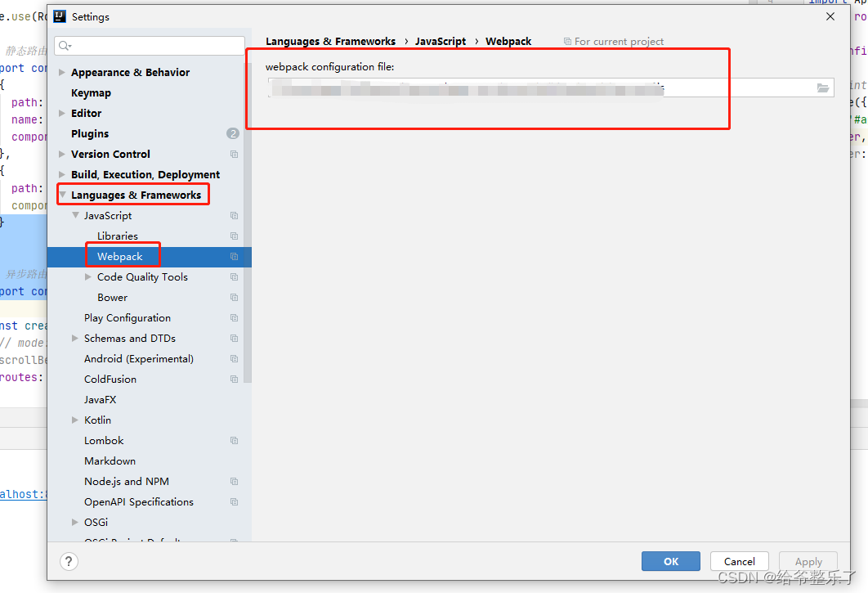Screen dimensions: 868x593
Task: Click the project-level icon next to JavaScript
Action: point(234,216)
